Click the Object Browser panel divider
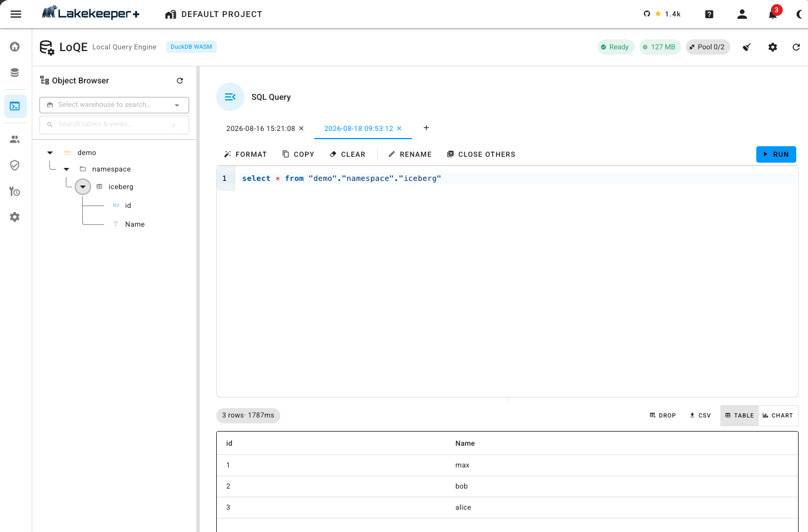 click(198, 299)
